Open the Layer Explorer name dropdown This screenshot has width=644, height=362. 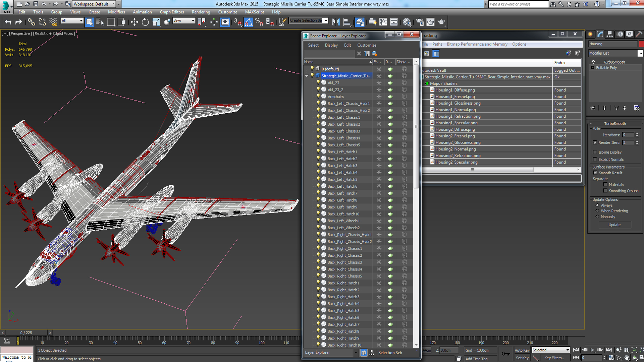pos(356,353)
